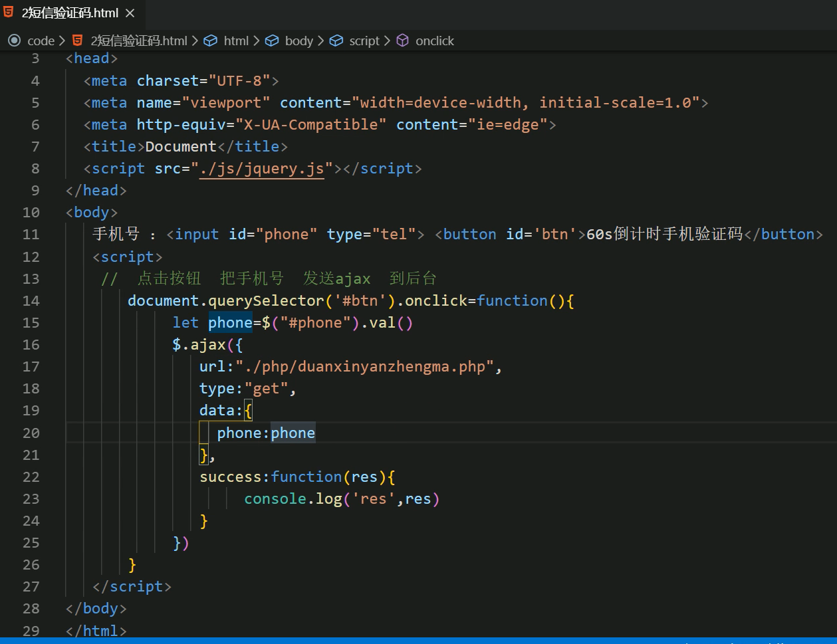This screenshot has height=644, width=837.
Task: Click the 60s倒计时手机验证码 button text
Action: point(665,234)
